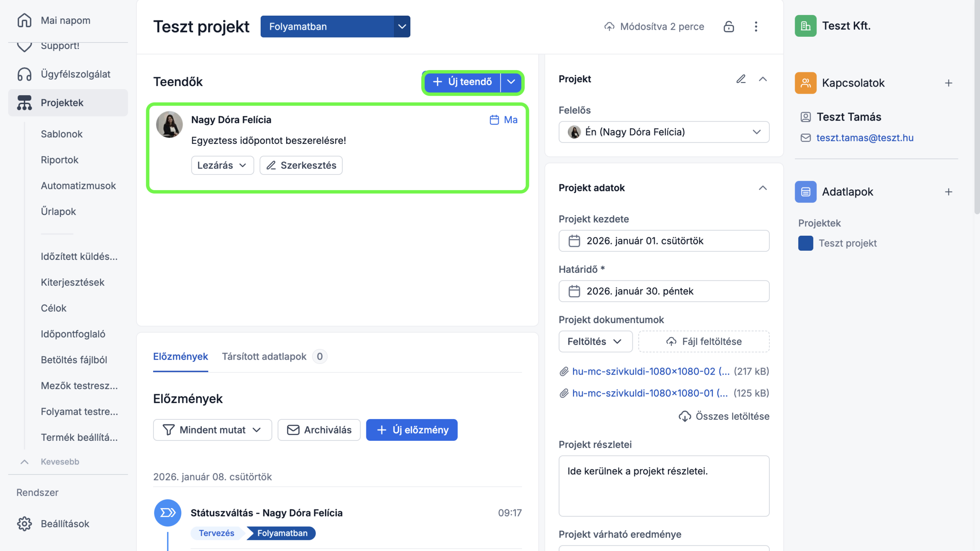The image size is (980, 551).
Task: Add a new contact with Kapcsolatok plus icon
Action: pyautogui.click(x=948, y=83)
